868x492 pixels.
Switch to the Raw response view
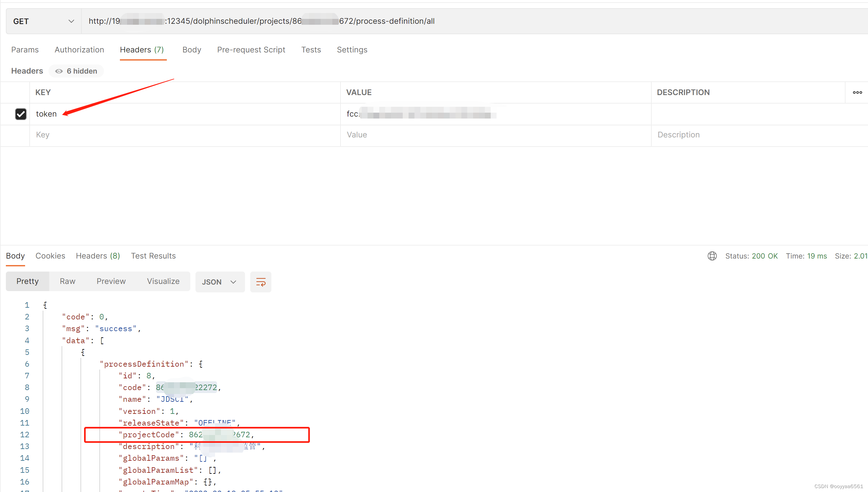(x=68, y=281)
